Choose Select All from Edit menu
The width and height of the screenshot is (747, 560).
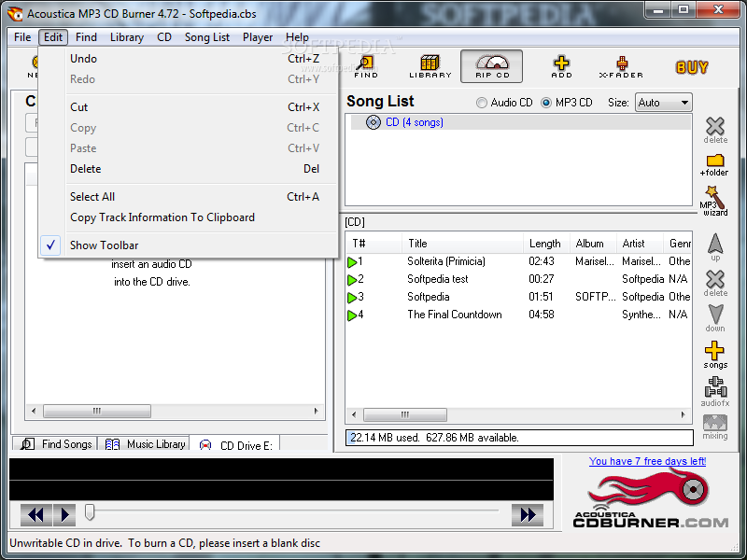tap(189, 197)
